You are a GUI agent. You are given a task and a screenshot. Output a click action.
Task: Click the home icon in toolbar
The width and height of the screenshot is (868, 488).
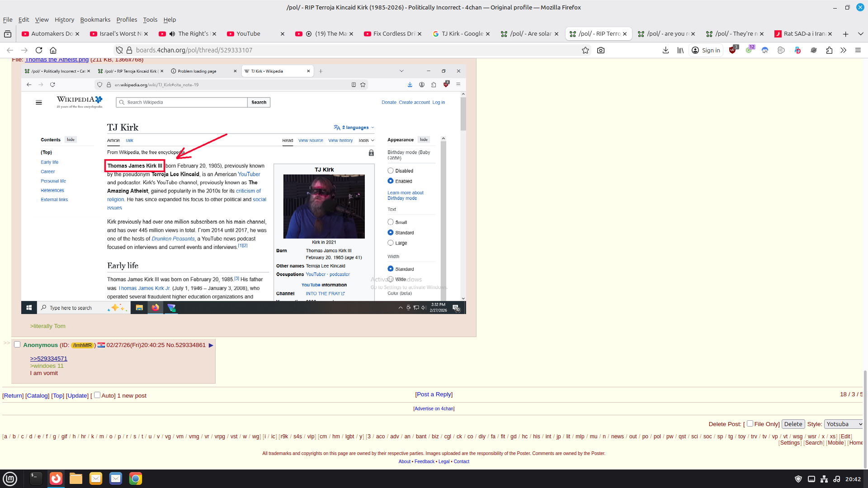53,50
